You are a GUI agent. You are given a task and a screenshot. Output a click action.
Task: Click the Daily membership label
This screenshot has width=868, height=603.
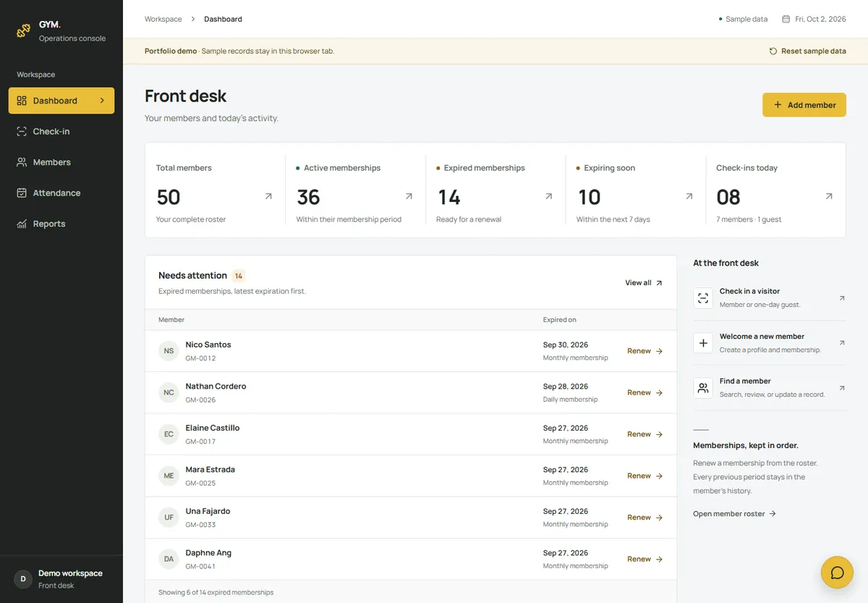coord(570,400)
